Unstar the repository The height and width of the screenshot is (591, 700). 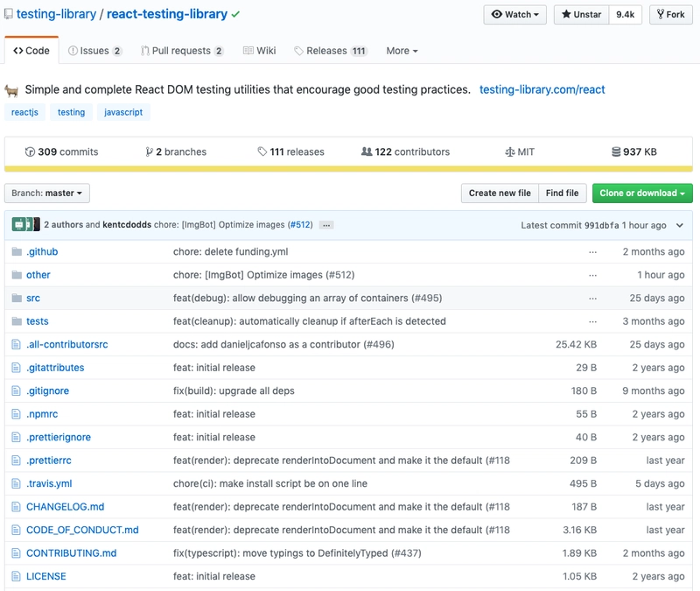[x=581, y=15]
